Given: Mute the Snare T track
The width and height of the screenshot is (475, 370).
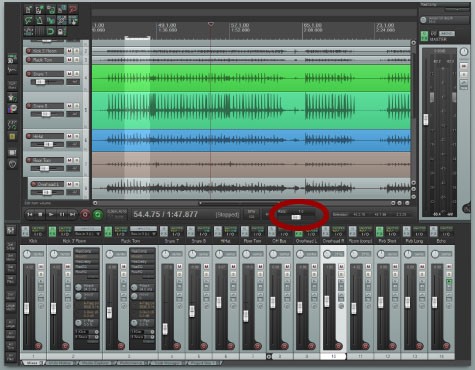Looking at the screenshot, I should (69, 73).
